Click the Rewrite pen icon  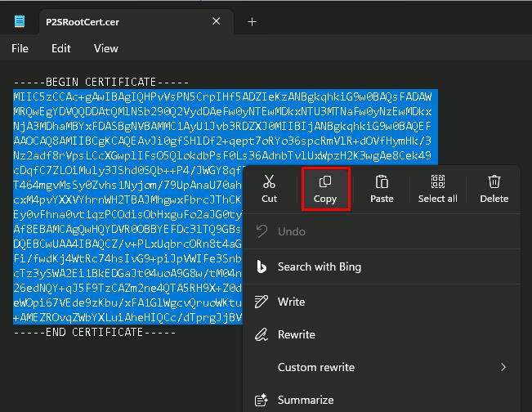(262, 334)
